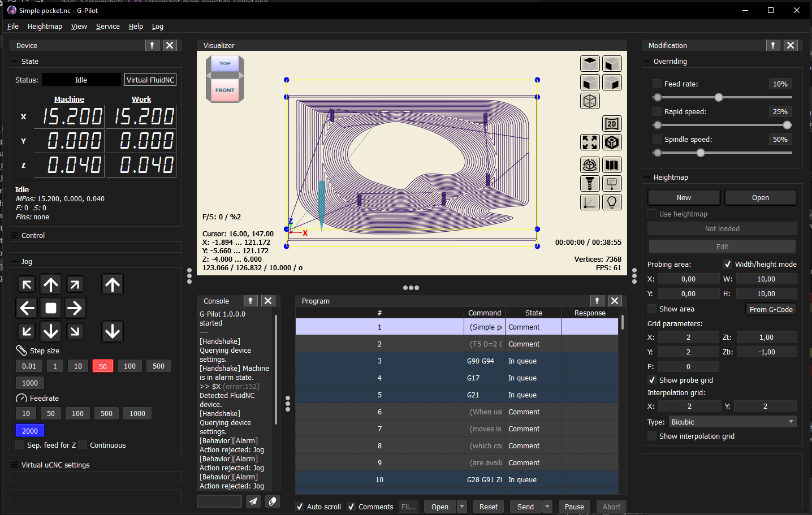Screen dimensions: 812x515
Task: Enable the Use heightmap checkbox
Action: point(651,214)
